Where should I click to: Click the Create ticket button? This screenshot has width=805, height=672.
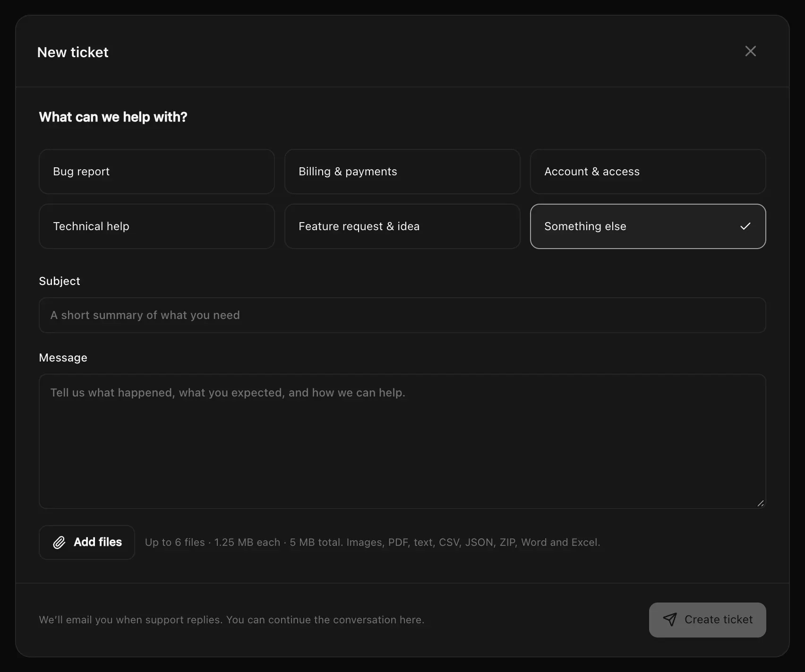[x=707, y=620]
